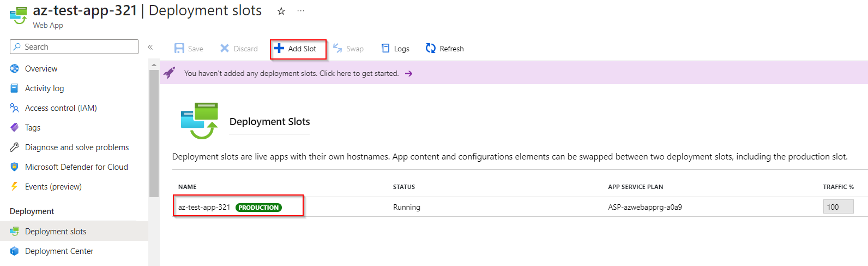
Task: Click the rocket icon in banner
Action: [170, 73]
